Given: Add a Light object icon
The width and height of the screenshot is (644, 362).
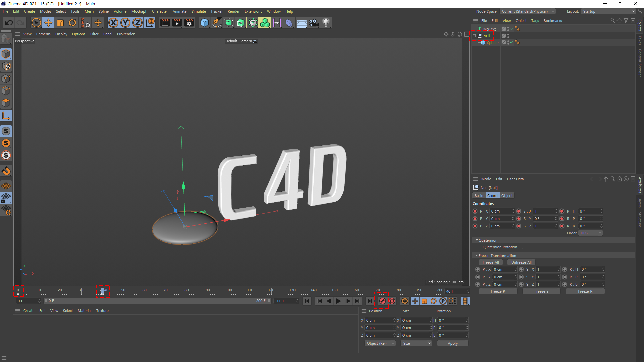Looking at the screenshot, I should 326,23.
